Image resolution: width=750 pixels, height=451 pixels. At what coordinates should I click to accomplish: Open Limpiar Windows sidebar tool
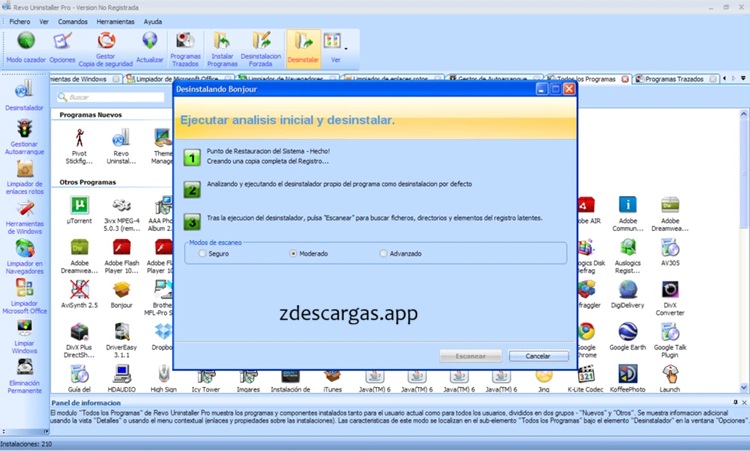coord(24,336)
